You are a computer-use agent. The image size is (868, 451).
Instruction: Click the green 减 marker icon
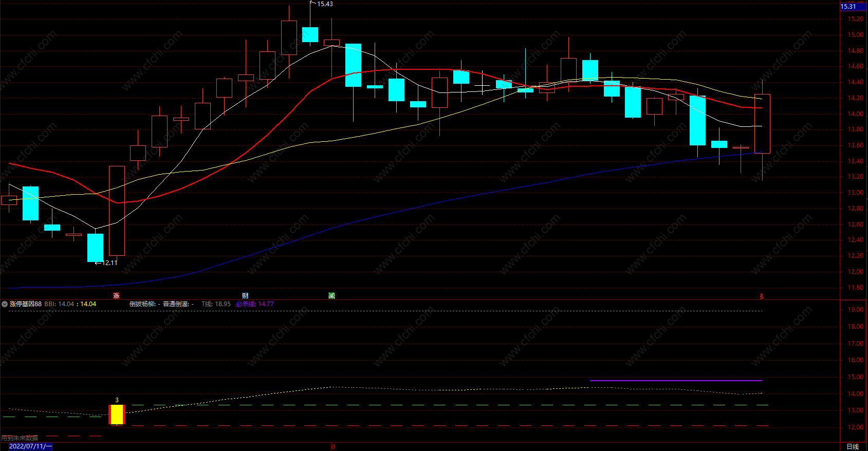tap(331, 296)
